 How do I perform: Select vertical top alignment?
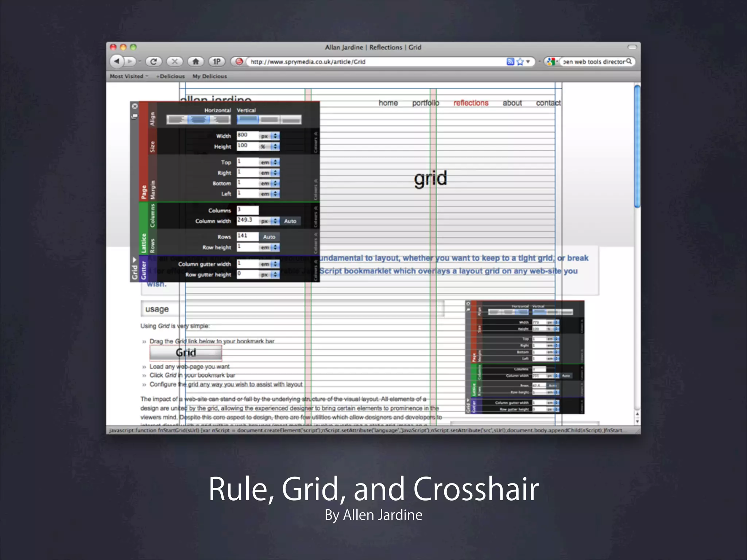click(248, 120)
